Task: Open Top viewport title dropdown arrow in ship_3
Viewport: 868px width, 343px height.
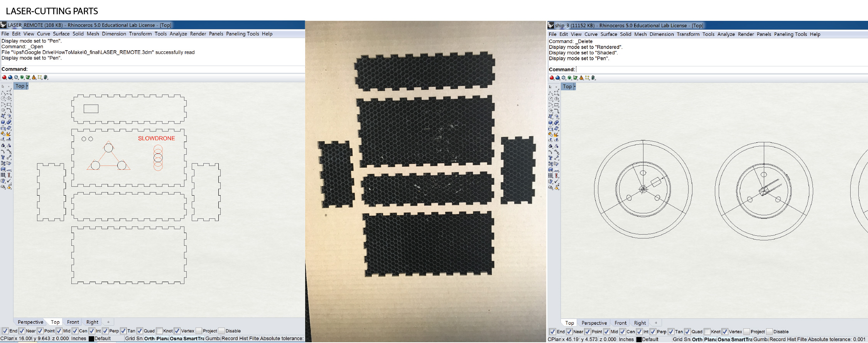Action: 575,86
